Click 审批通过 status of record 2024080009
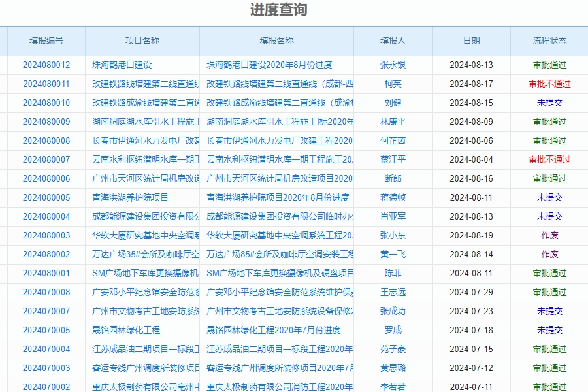Viewport: 588px width, 392px height. click(549, 122)
